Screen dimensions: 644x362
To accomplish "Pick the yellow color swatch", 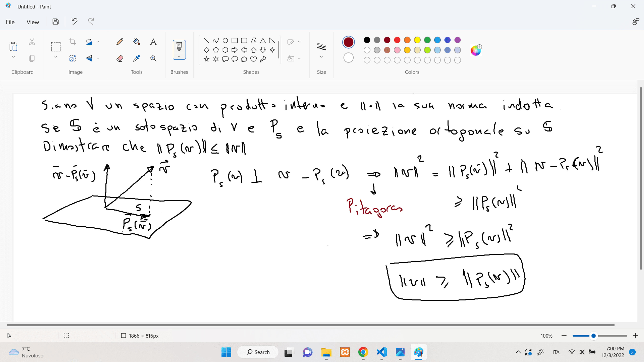I will [417, 40].
